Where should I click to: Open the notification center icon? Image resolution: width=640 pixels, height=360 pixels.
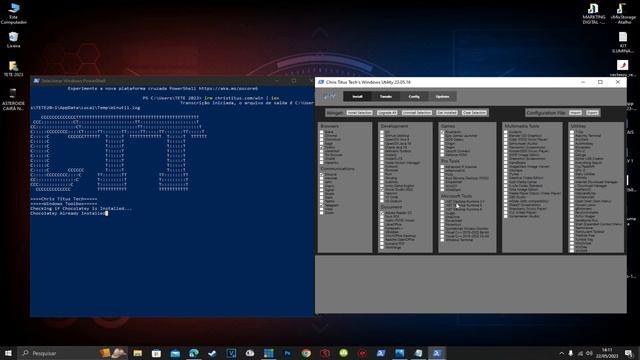pos(629,353)
